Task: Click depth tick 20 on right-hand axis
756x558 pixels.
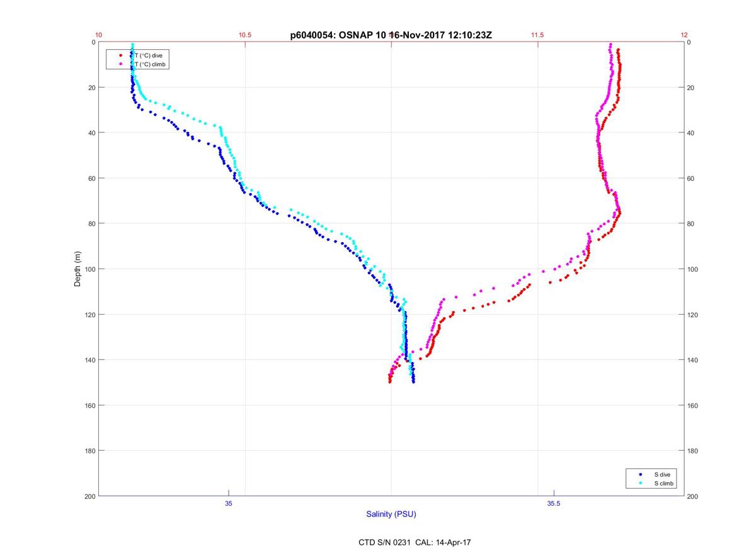Action: tap(691, 88)
